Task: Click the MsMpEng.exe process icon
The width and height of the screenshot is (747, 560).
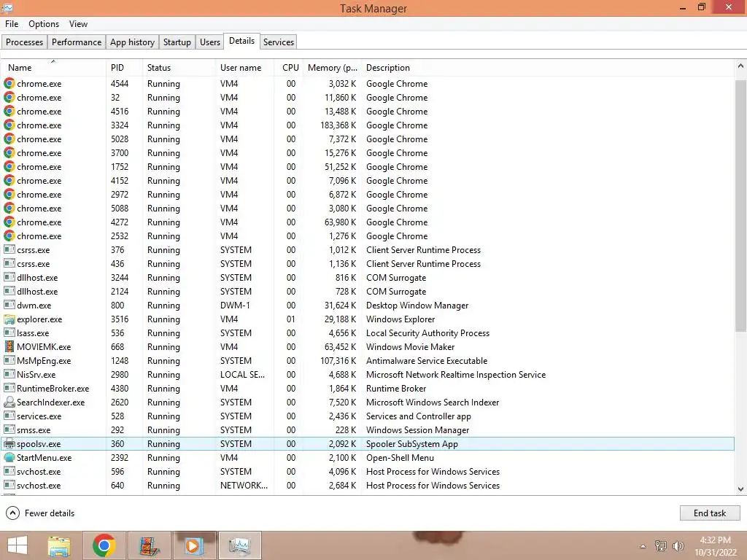Action: click(9, 360)
